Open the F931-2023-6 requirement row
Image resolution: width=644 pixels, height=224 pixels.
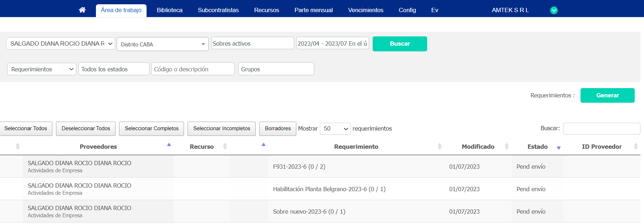[x=299, y=167]
